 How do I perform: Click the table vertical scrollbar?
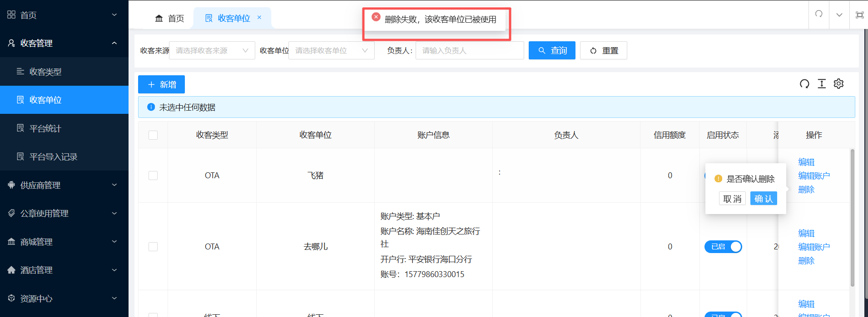click(x=852, y=218)
